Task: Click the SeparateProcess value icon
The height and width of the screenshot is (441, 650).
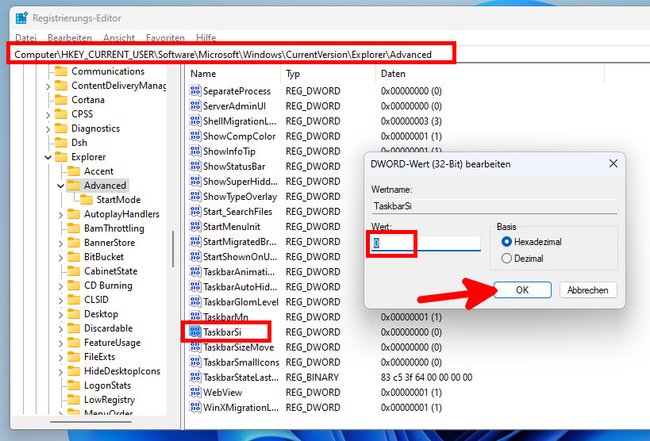Action: pyautogui.click(x=195, y=91)
